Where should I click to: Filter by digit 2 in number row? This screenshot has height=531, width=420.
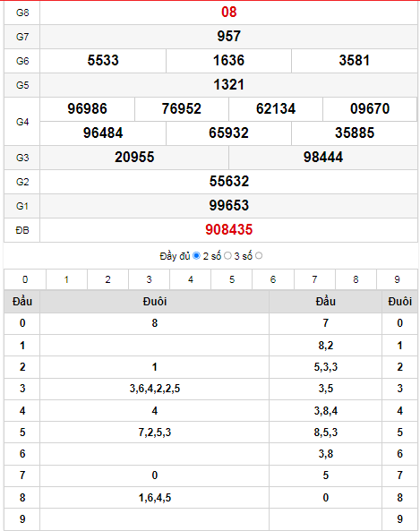(107, 279)
